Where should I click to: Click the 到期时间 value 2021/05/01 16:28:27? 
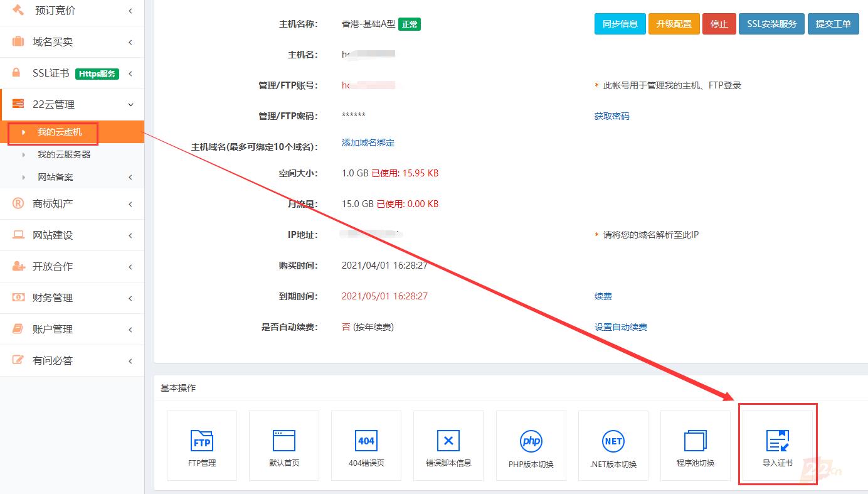384,296
